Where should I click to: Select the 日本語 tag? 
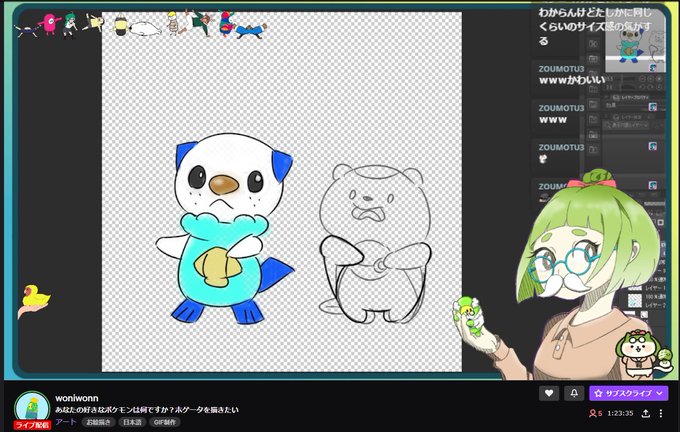point(132,422)
